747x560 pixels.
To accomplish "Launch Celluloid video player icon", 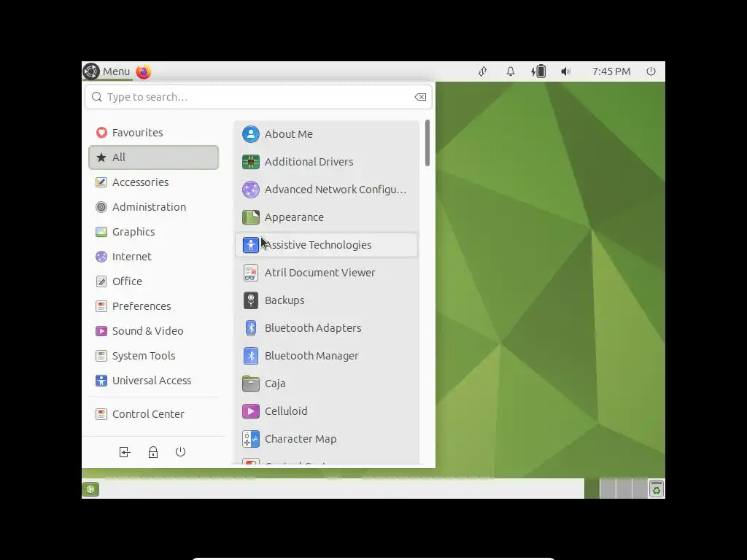I will (251, 411).
